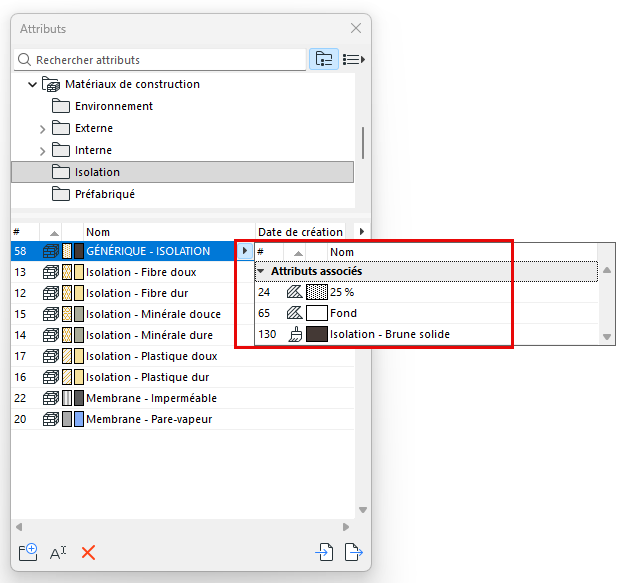Select the Préfabriqué folder

point(93,194)
